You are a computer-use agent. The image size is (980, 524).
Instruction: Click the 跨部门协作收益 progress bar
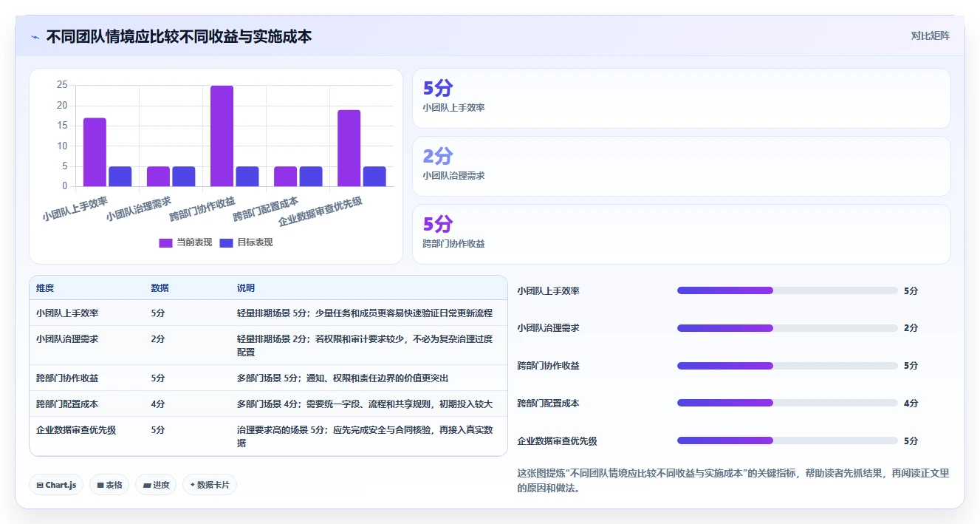point(787,366)
